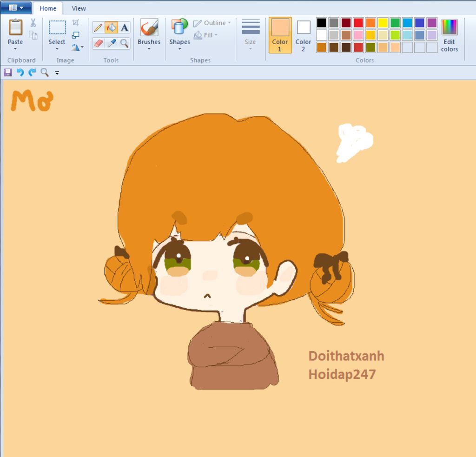476x457 pixels.
Task: Click the 'Hoidap247' text on canvas
Action: click(x=342, y=374)
